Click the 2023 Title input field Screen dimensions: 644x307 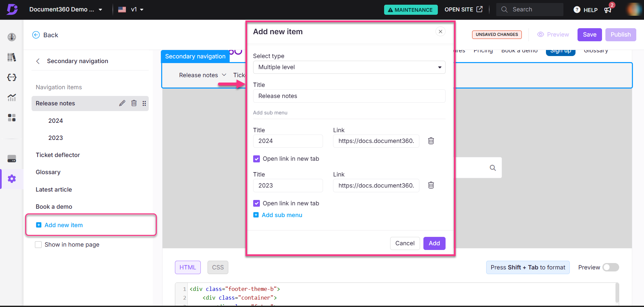click(288, 186)
